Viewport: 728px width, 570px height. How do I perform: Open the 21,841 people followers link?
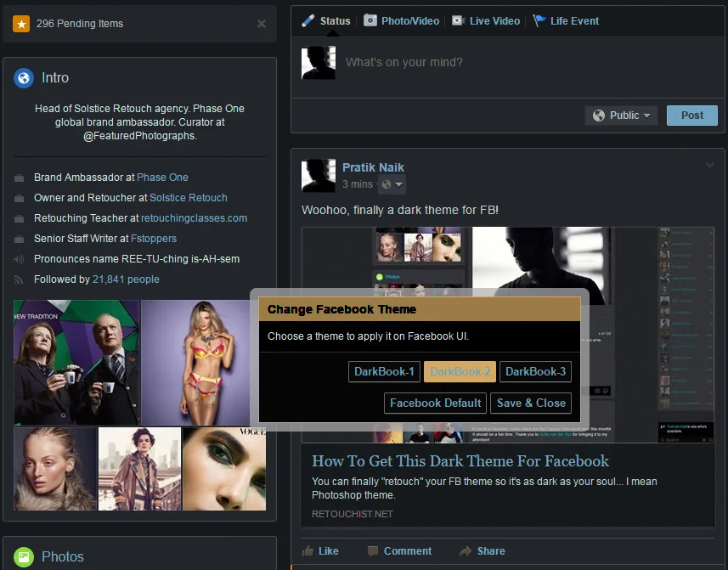click(126, 279)
